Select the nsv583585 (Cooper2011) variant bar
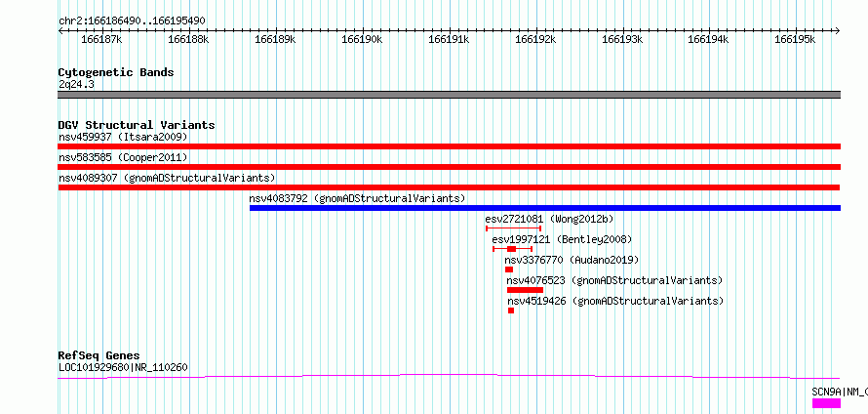Image resolution: width=868 pixels, height=414 pixels. [x=449, y=167]
